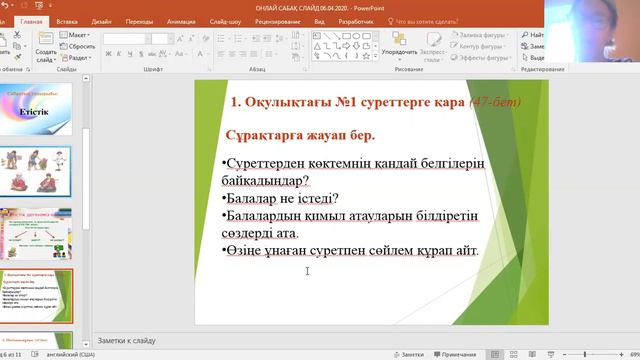The image size is (640, 360).
Task: Select the slide thumbnail with five people
Action: coord(36,171)
